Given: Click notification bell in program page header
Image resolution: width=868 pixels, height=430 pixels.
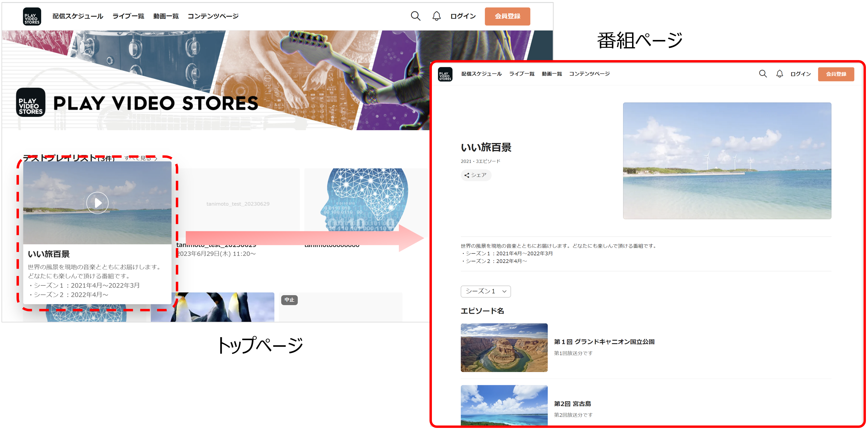Looking at the screenshot, I should point(779,74).
